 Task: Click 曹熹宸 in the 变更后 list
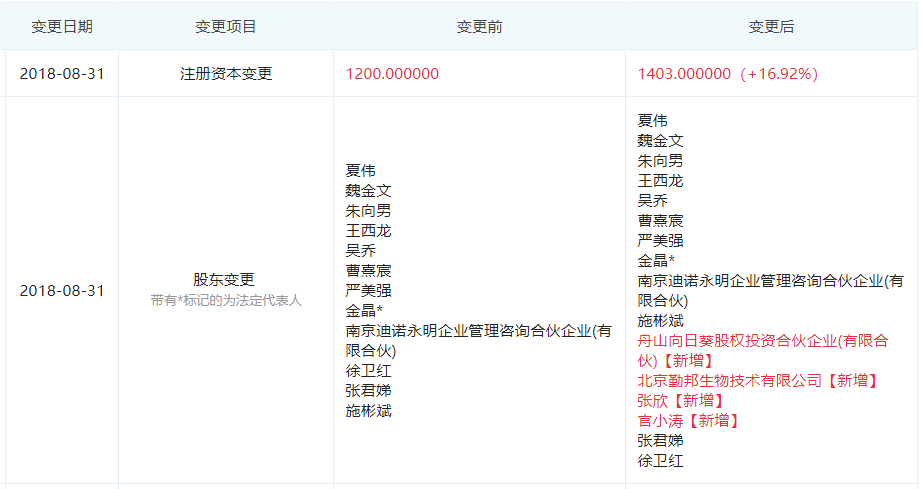coord(660,221)
